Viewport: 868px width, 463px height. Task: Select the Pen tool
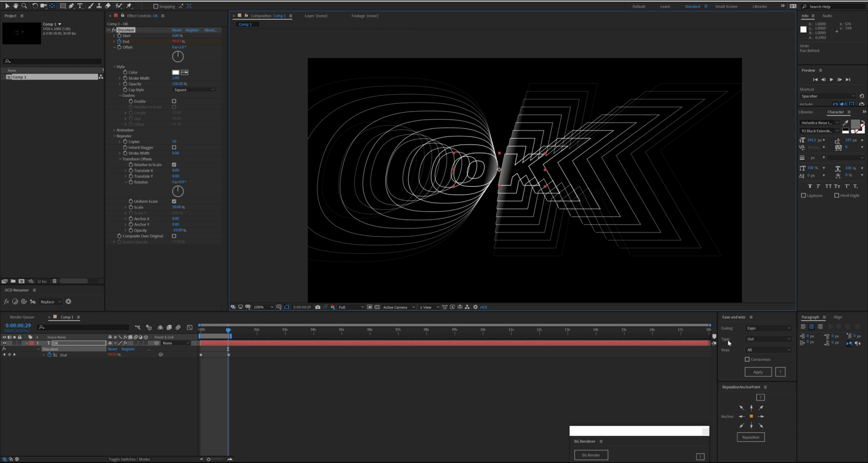click(71, 6)
